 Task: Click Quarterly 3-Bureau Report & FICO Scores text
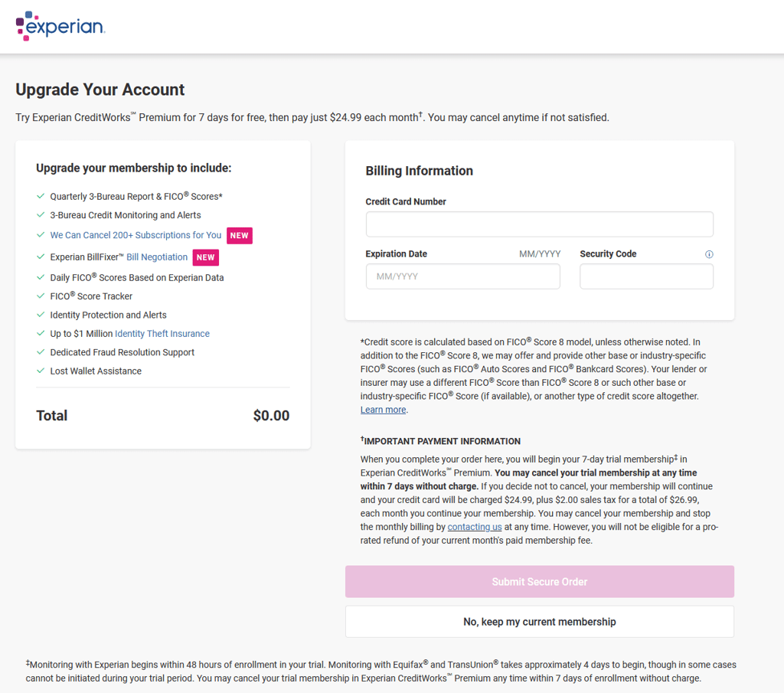click(x=136, y=196)
